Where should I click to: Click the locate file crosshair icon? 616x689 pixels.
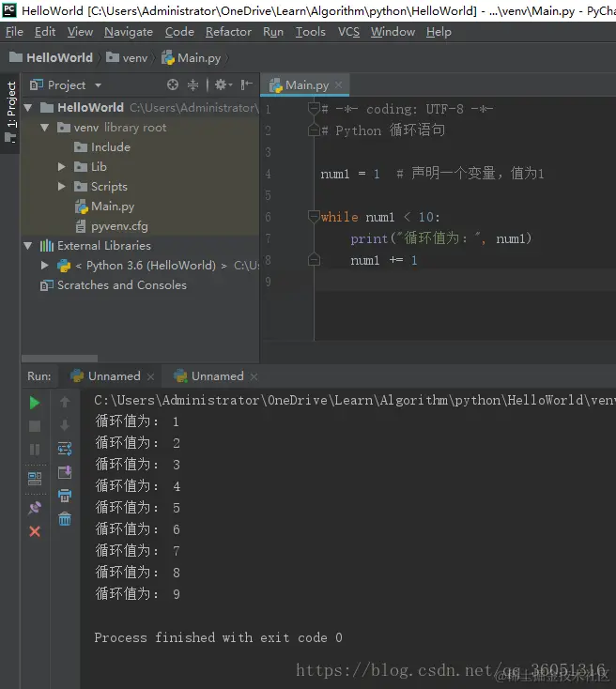[173, 84]
